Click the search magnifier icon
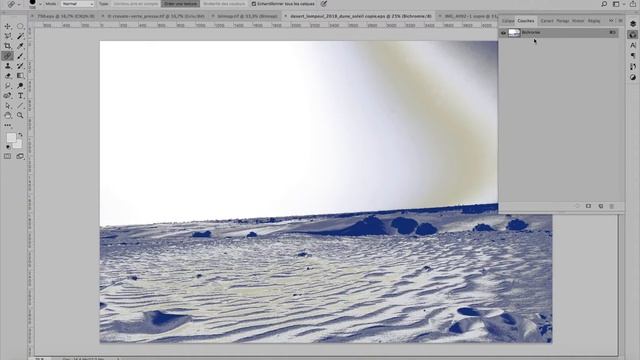The width and height of the screenshot is (640, 360). pyautogui.click(x=604, y=4)
